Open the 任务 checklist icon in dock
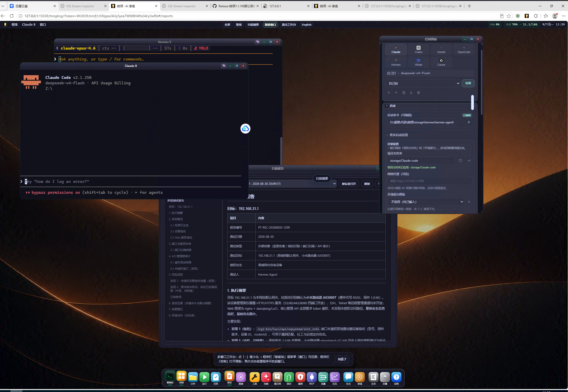This screenshot has width=568, height=392. point(216,377)
